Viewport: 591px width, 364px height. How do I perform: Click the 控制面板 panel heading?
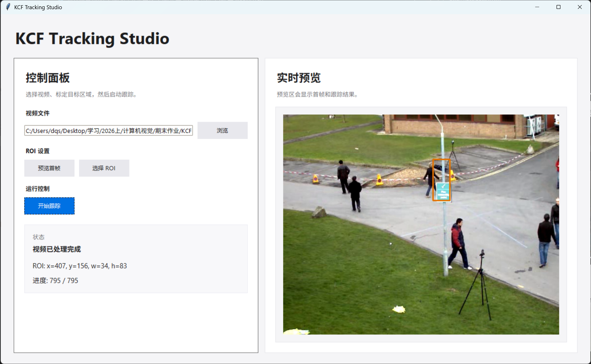click(x=48, y=78)
